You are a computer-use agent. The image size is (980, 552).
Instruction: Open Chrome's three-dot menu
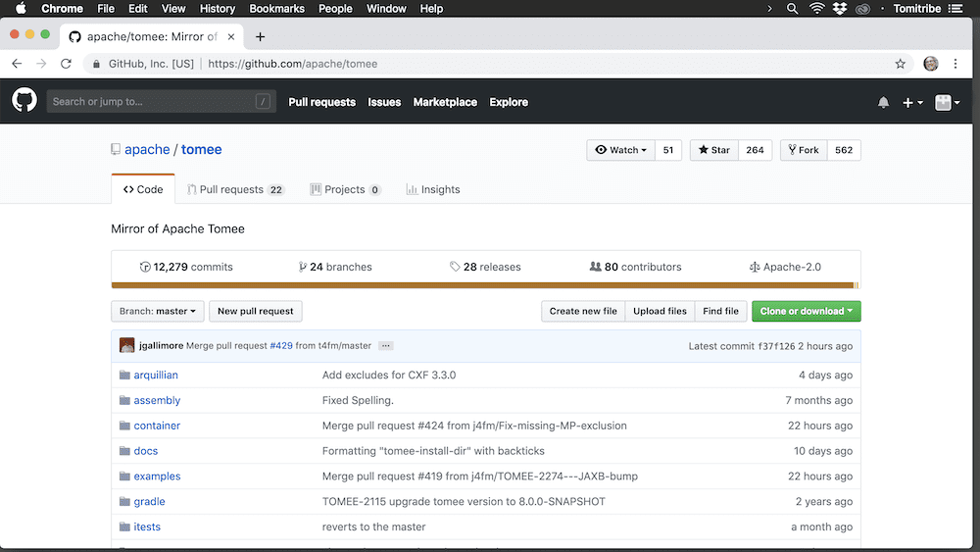[956, 64]
